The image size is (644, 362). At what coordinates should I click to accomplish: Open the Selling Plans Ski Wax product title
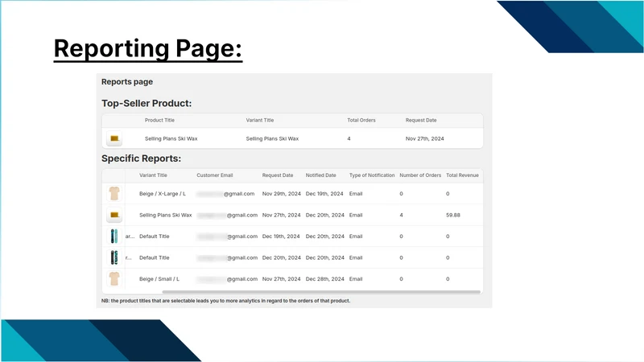coord(171,138)
